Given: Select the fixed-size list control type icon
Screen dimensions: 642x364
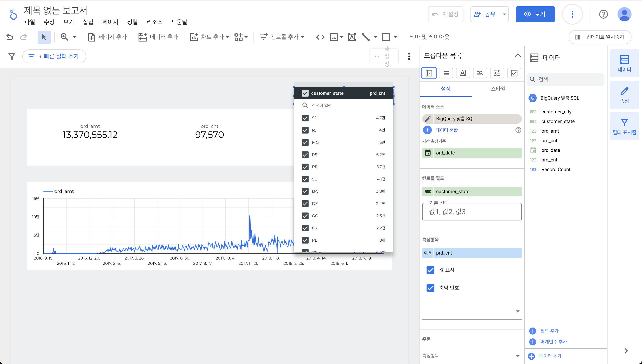Looking at the screenshot, I should pos(446,73).
